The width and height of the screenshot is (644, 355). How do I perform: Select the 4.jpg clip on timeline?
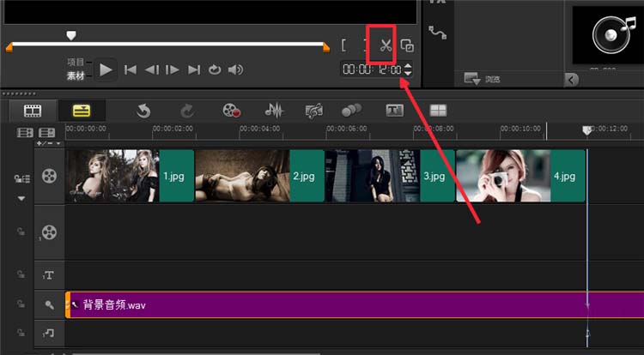pyautogui.click(x=520, y=176)
